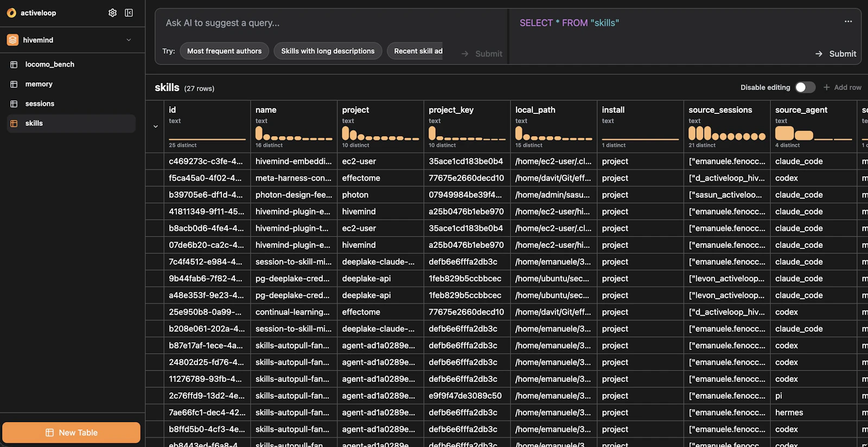Select the e9f9f47de3089c50 project_key cell
This screenshot has width=868, height=447.
[467, 396]
